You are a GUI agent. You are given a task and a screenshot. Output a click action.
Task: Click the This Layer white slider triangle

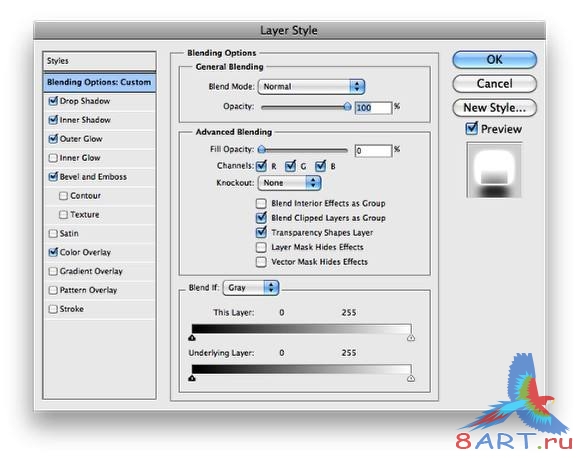(x=411, y=338)
